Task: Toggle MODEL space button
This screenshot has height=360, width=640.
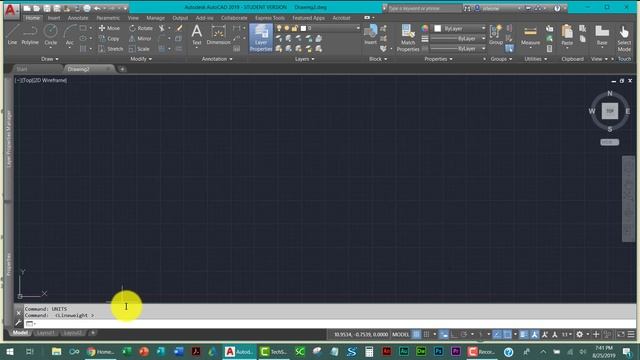Action: 400,335
